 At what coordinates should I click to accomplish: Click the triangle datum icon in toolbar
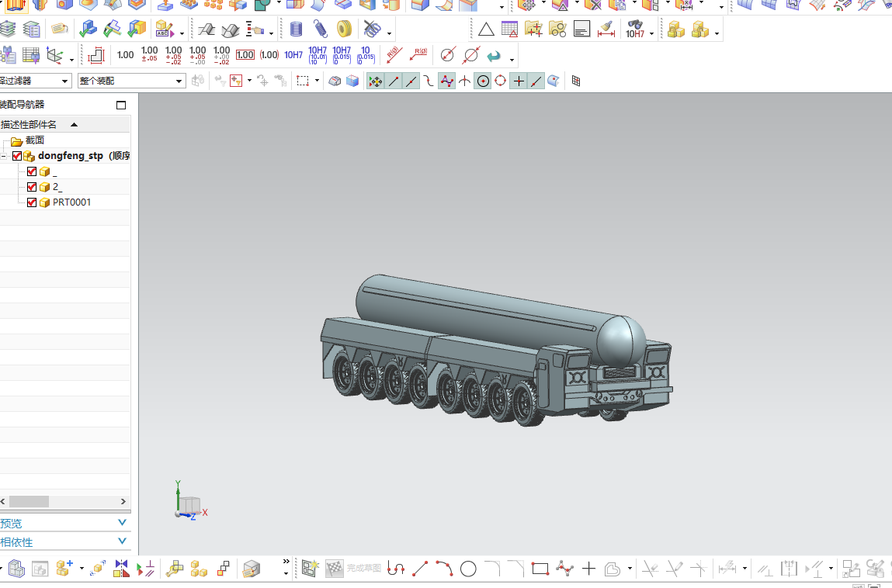[486, 30]
